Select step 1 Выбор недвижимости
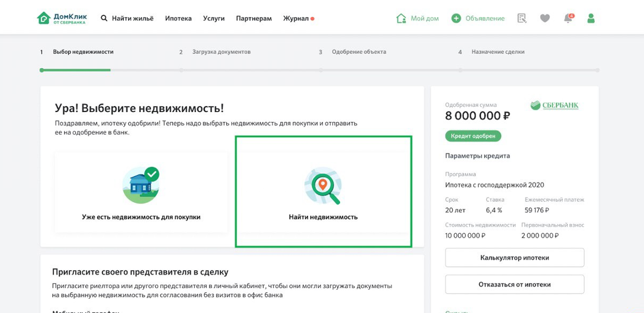644x313 pixels. tap(83, 52)
